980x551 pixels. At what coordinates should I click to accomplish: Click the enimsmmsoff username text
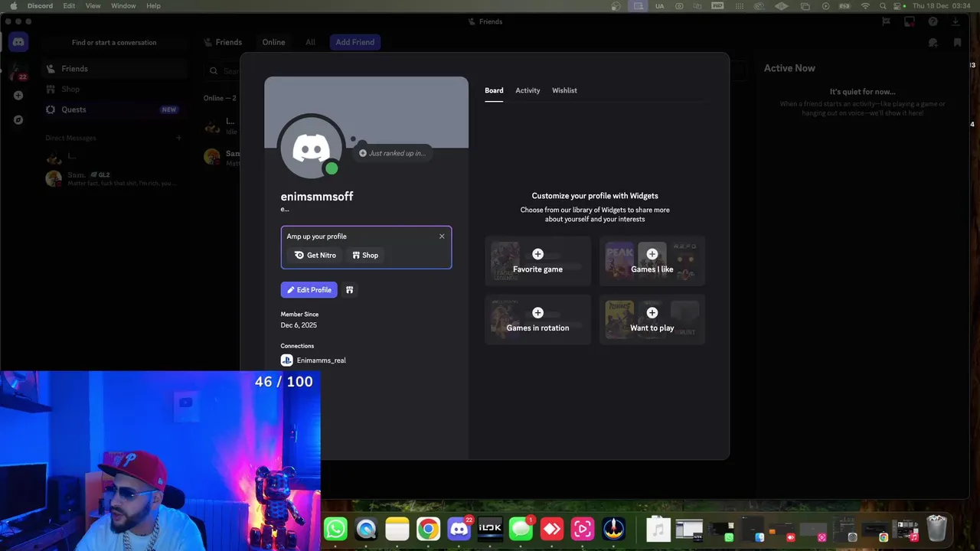(317, 197)
